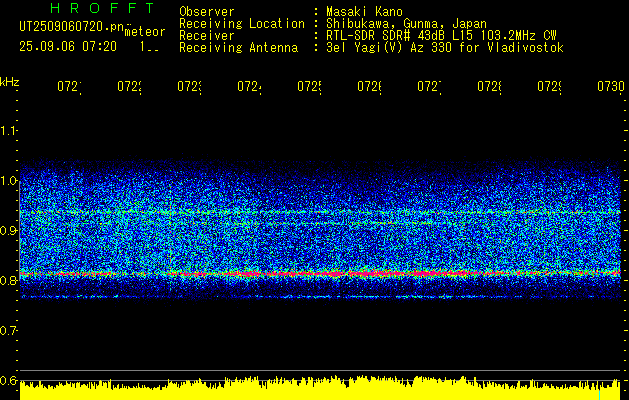This screenshot has width=629, height=400.
Task: Click the 1.0 frequency axis label
Action: coord(8,181)
